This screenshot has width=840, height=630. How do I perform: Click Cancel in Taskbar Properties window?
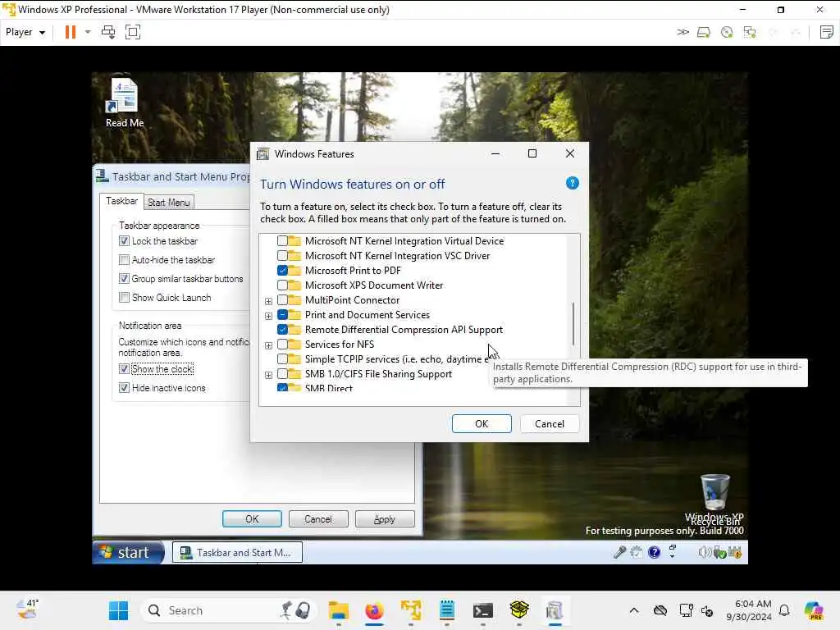click(x=318, y=519)
